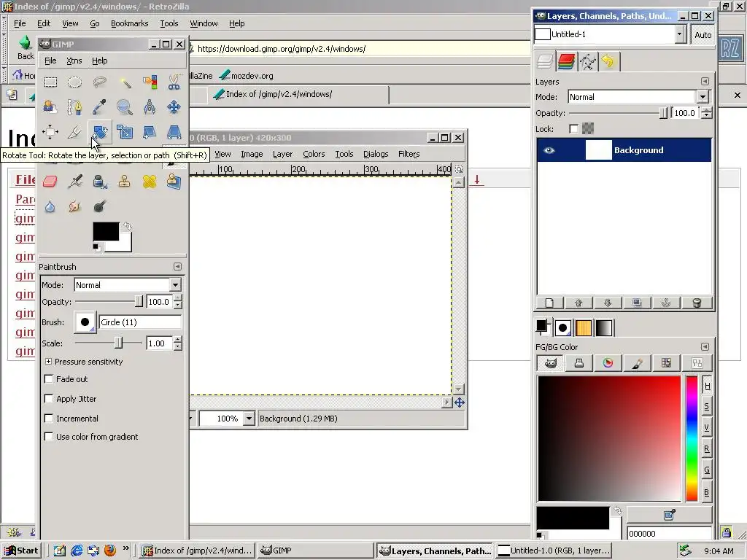Open Colors menu in image window
This screenshot has height=560, width=747.
click(x=314, y=154)
